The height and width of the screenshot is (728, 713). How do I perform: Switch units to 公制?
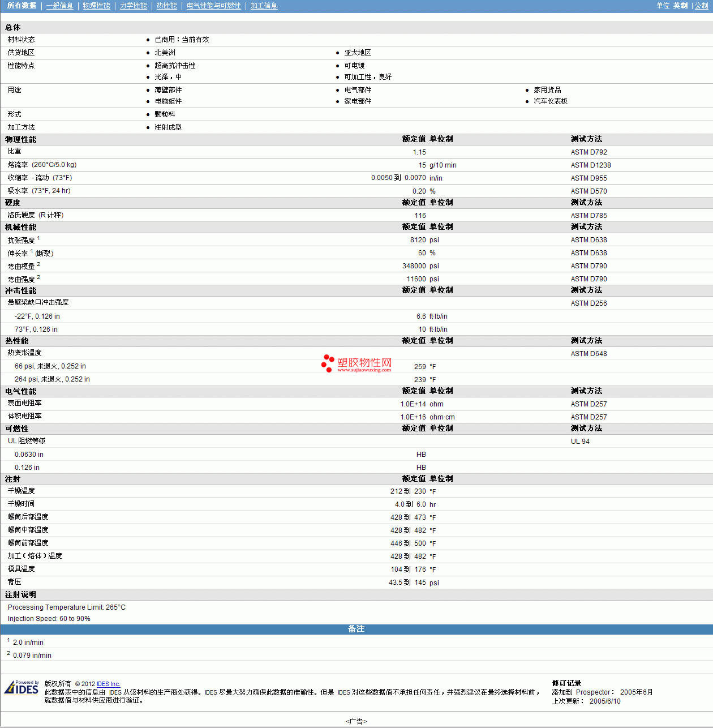[x=701, y=6]
